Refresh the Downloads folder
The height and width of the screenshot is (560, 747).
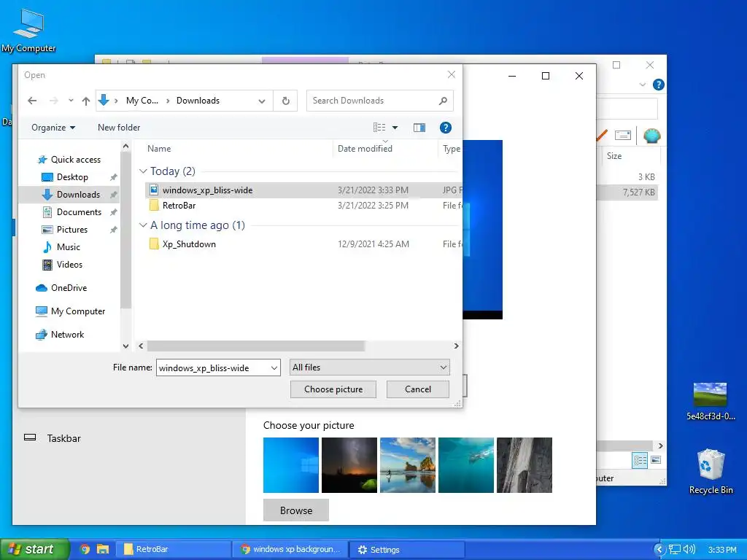point(285,101)
